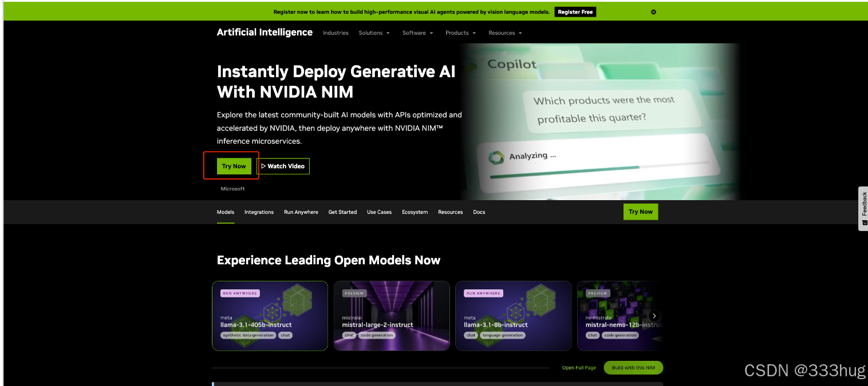Screen dimensions: 868x386
Task: Click Try Now in the sub-navigation bar
Action: (641, 212)
